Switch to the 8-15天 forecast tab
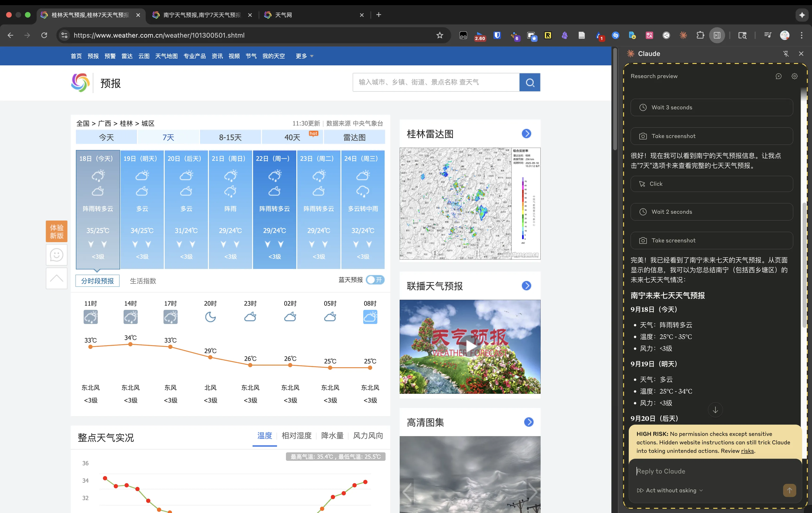The height and width of the screenshot is (513, 812). tap(230, 137)
